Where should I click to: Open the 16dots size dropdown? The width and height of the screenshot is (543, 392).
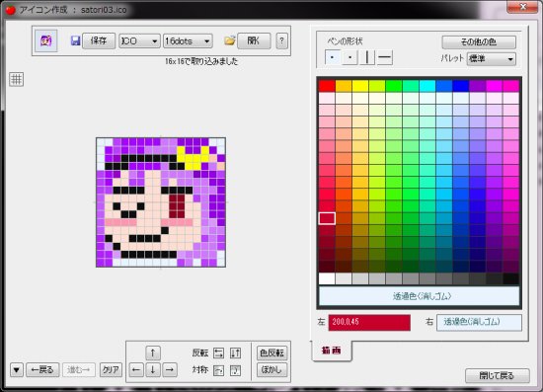point(188,41)
